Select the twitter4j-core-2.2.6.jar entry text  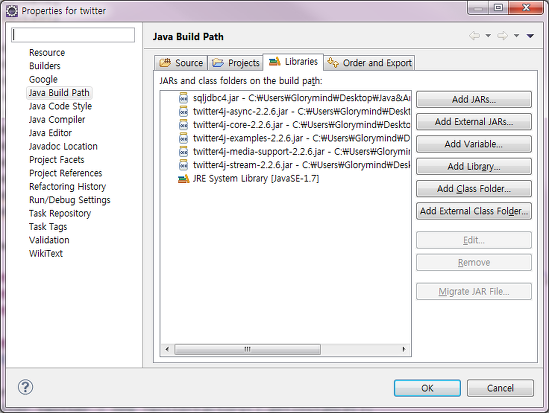click(x=301, y=125)
